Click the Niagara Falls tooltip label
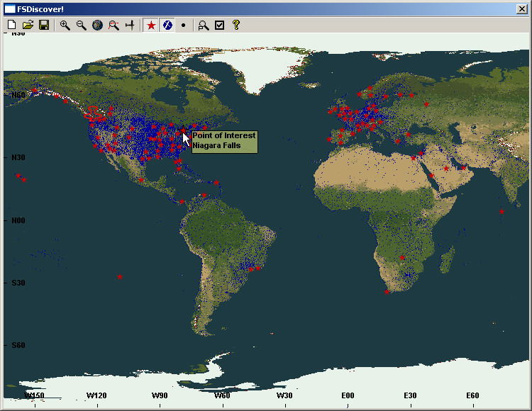Viewport: 532px width, 411px height. [224, 141]
